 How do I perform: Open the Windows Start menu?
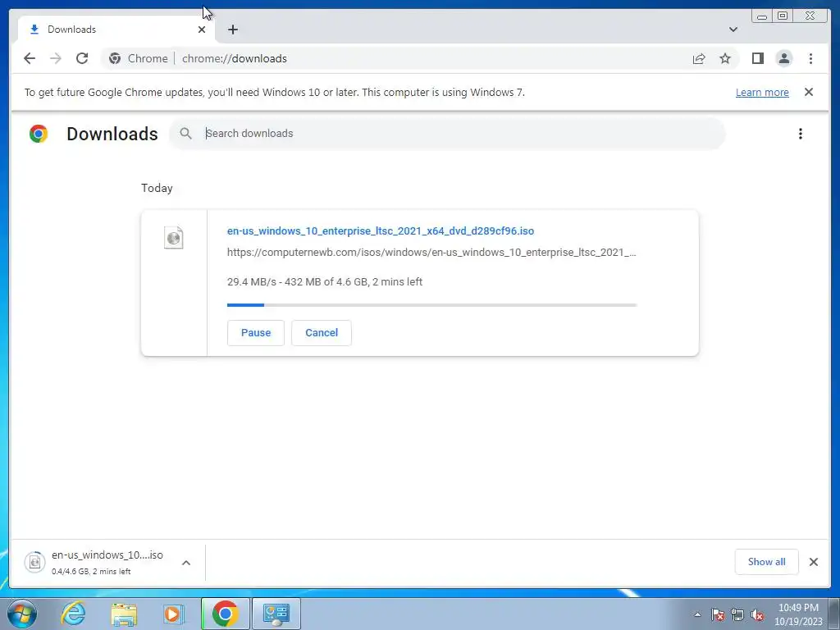tap(22, 614)
